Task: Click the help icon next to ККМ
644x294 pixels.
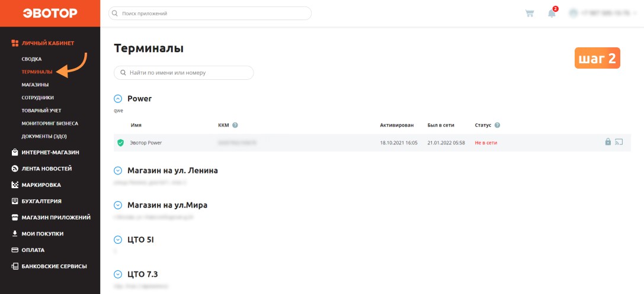Action: 235,125
